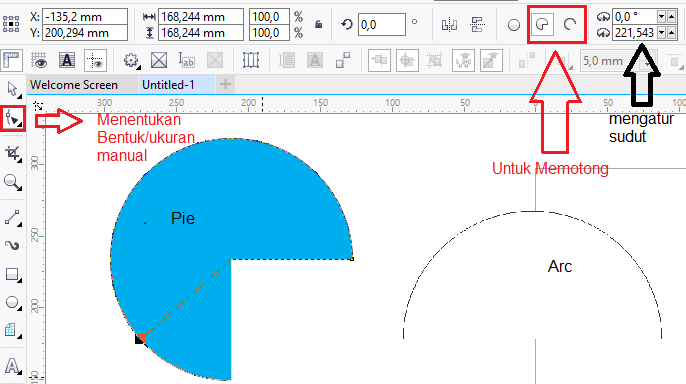The image size is (686, 384).
Task: Toggle the graduation-cap arrow button
Action: 491,60
